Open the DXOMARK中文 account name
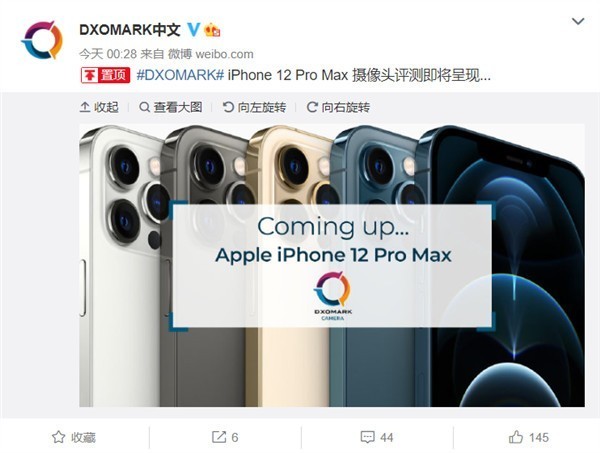 130,30
